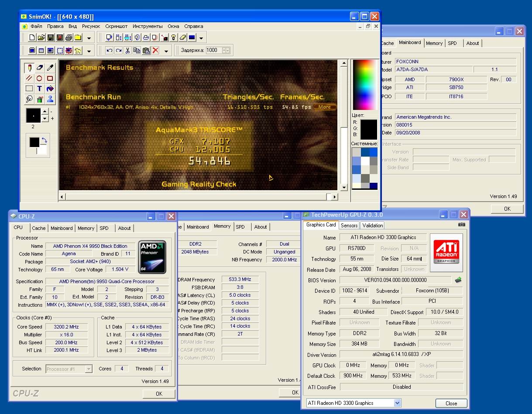Print the image via the printer icon
This screenshot has width=532, height=414.
click(69, 38)
